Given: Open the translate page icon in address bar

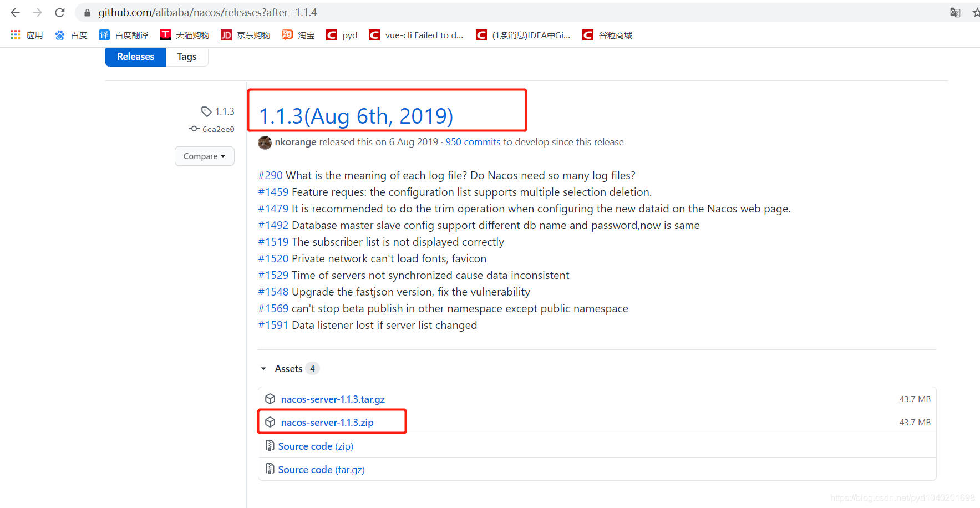Looking at the screenshot, I should coord(955,12).
